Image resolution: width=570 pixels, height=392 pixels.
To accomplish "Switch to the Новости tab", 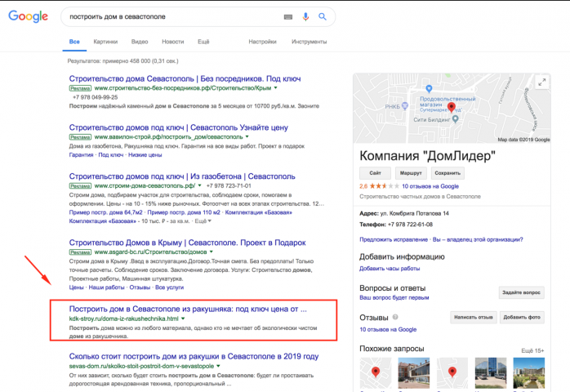I will (x=173, y=42).
